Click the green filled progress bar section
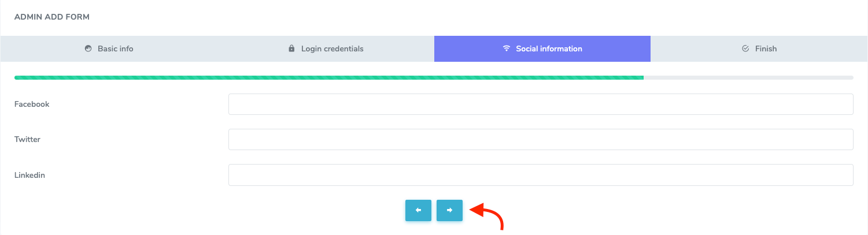 pos(328,77)
